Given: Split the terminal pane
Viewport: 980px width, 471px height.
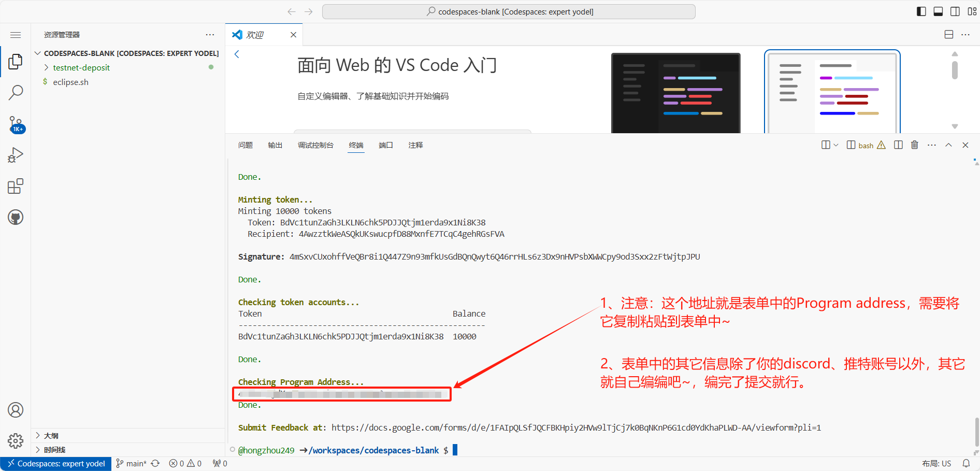Looking at the screenshot, I should coord(898,145).
